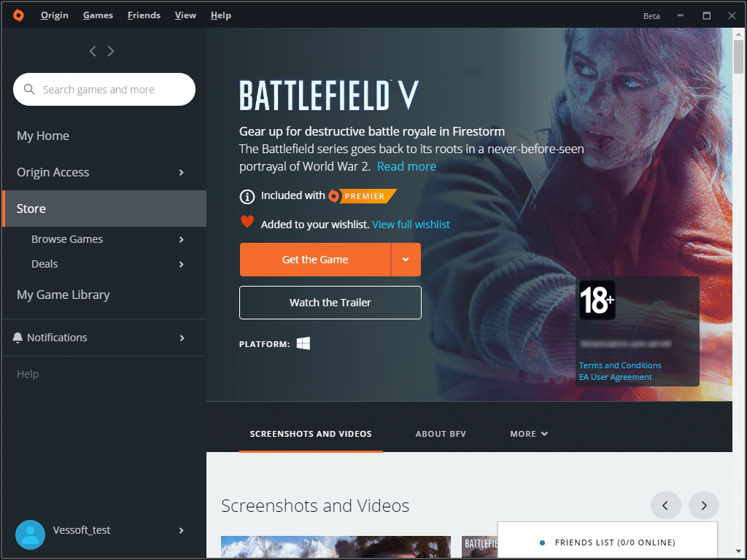Open the MORE dropdown tab
This screenshot has height=560, width=747.
tap(529, 434)
